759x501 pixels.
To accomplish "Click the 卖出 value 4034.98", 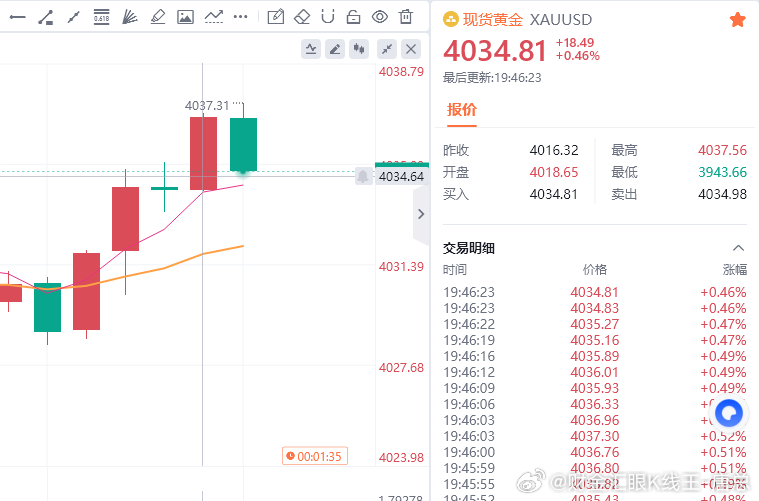I will point(722,194).
